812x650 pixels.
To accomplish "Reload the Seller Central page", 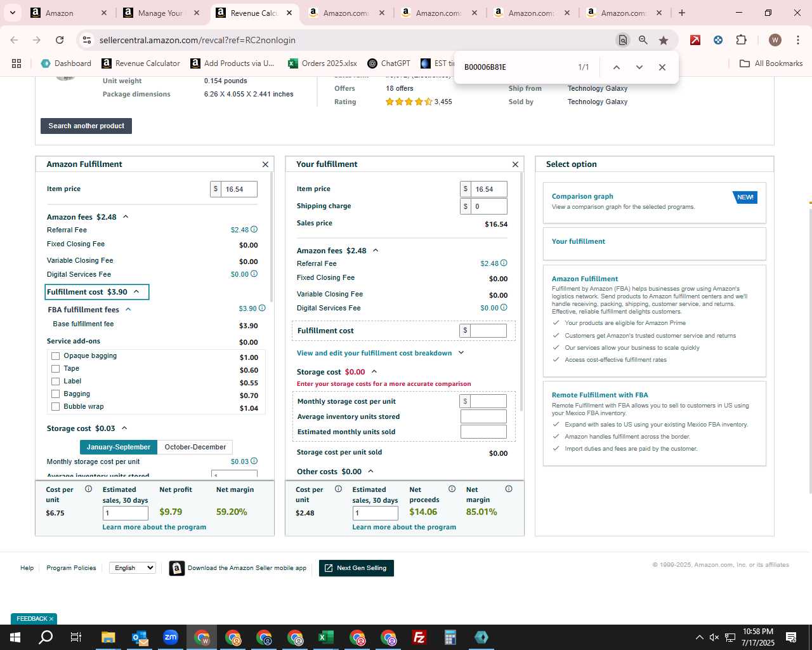I will click(x=60, y=40).
